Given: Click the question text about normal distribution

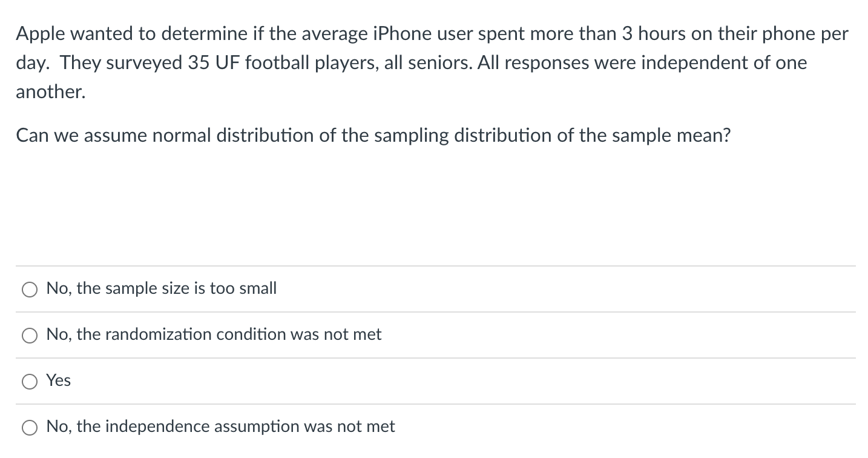Looking at the screenshot, I should (372, 136).
